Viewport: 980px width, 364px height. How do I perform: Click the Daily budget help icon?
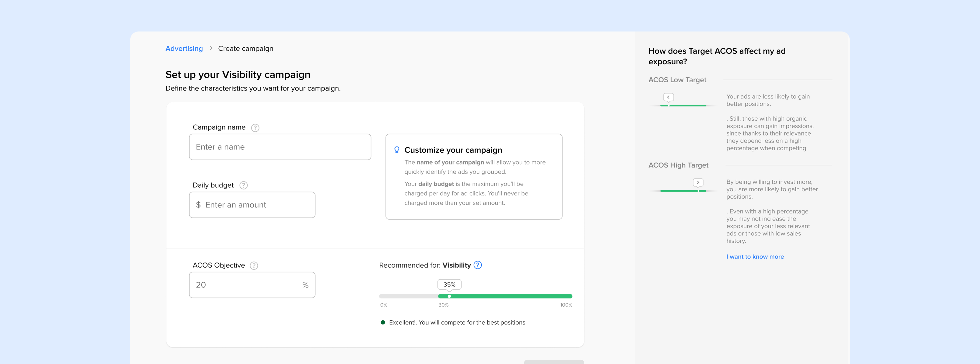pyautogui.click(x=243, y=185)
